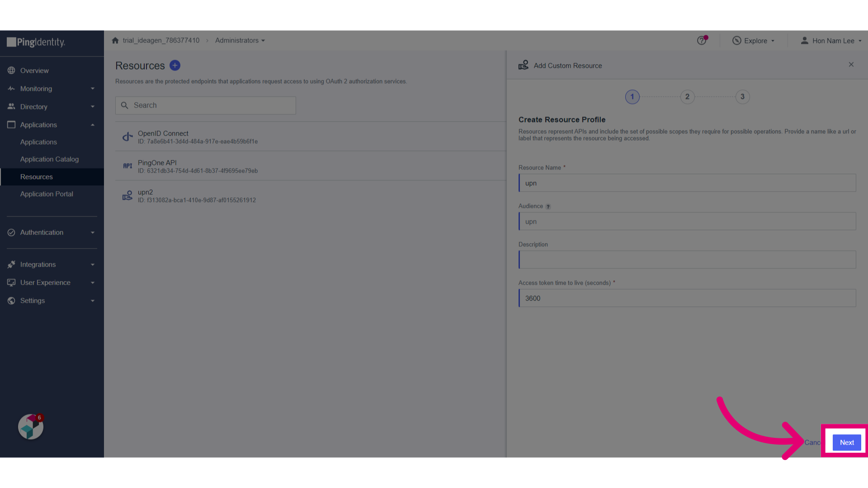Click the Access token time to live field
This screenshot has height=488, width=868.
pyautogui.click(x=687, y=298)
